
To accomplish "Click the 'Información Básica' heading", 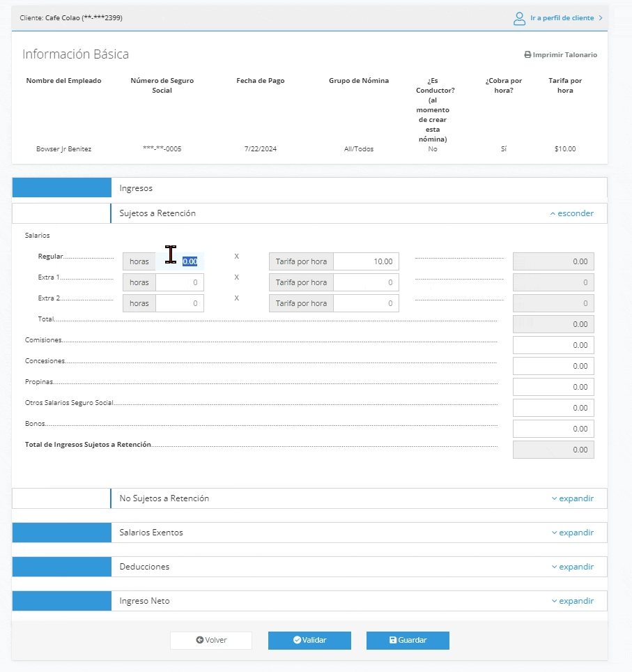I will 75,54.
